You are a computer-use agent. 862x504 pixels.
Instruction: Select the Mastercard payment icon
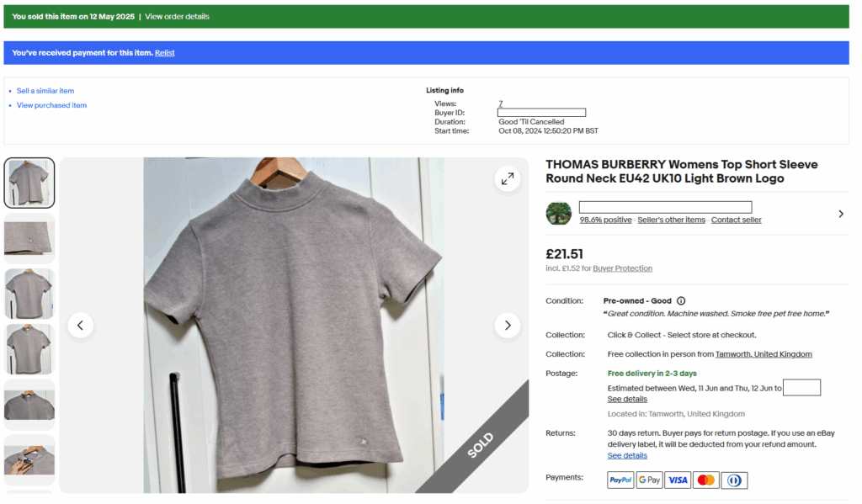click(x=706, y=480)
